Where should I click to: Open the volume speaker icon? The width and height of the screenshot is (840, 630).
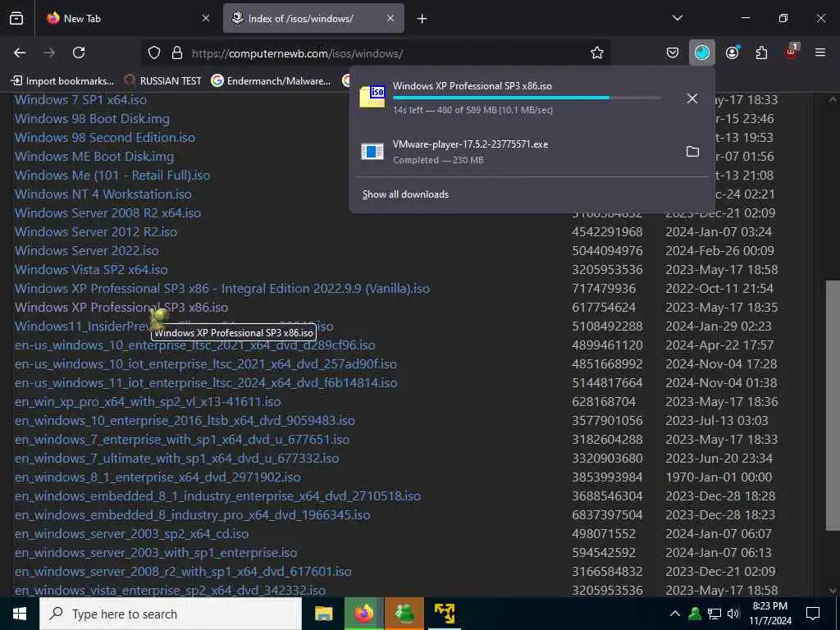point(733,614)
